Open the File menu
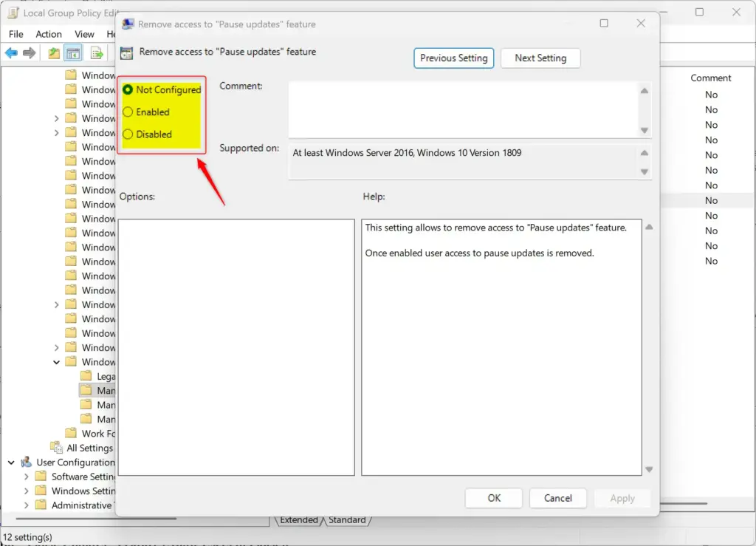The image size is (756, 546). pos(16,34)
